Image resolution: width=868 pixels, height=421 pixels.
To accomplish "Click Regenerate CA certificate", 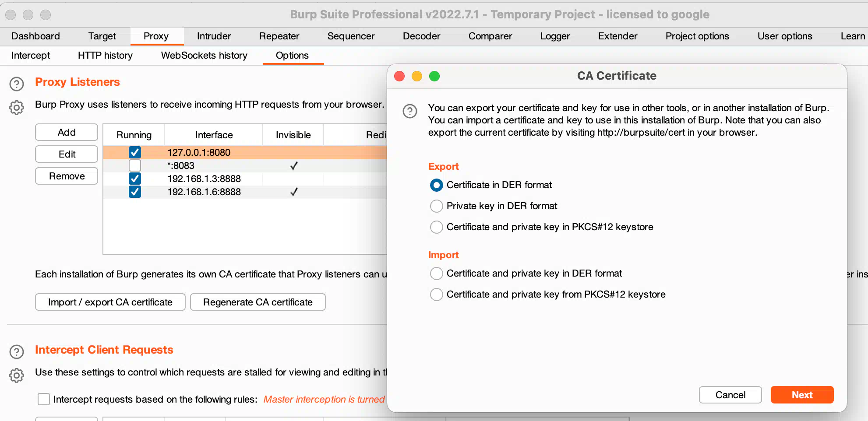I will [x=258, y=302].
